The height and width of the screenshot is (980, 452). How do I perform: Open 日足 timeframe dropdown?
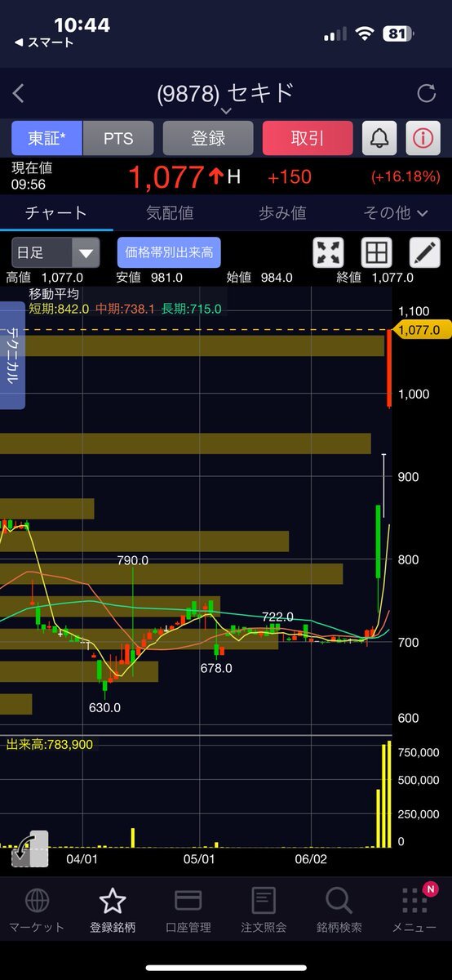point(55,252)
